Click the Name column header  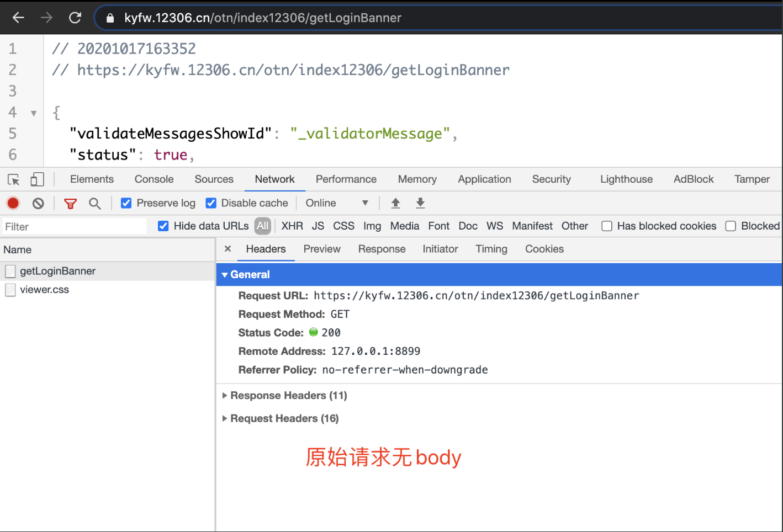point(107,249)
